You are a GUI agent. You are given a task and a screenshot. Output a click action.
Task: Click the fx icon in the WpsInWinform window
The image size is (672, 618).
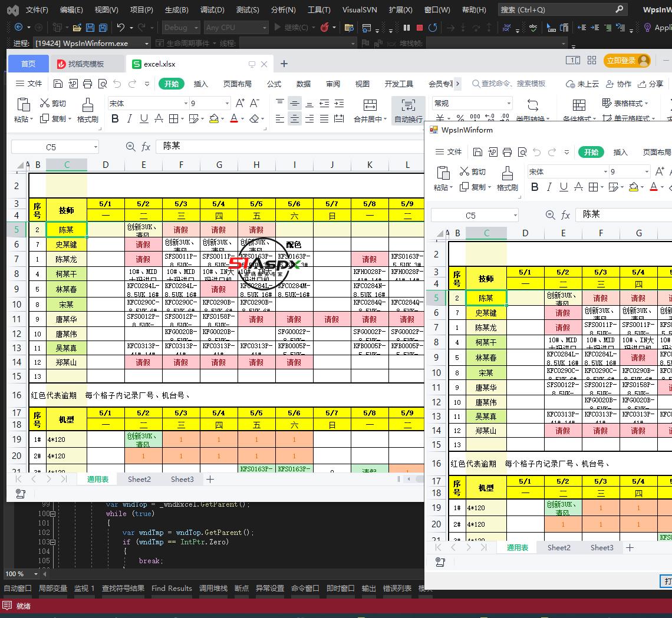point(566,215)
